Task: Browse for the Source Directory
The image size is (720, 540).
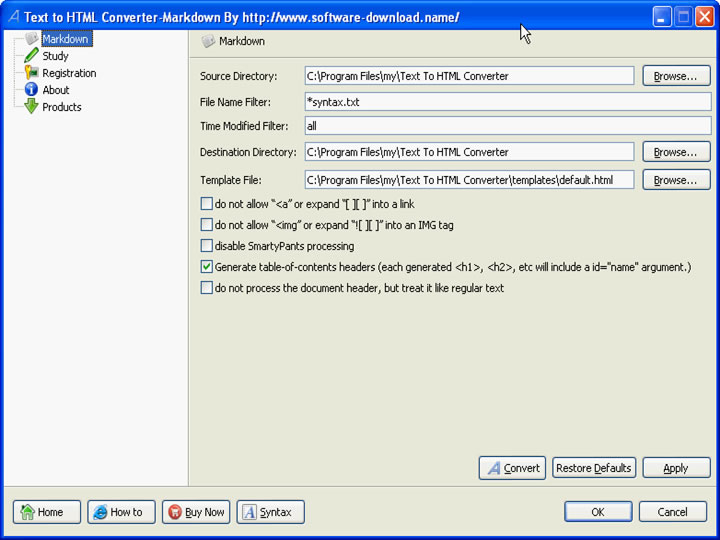Action: pos(676,76)
